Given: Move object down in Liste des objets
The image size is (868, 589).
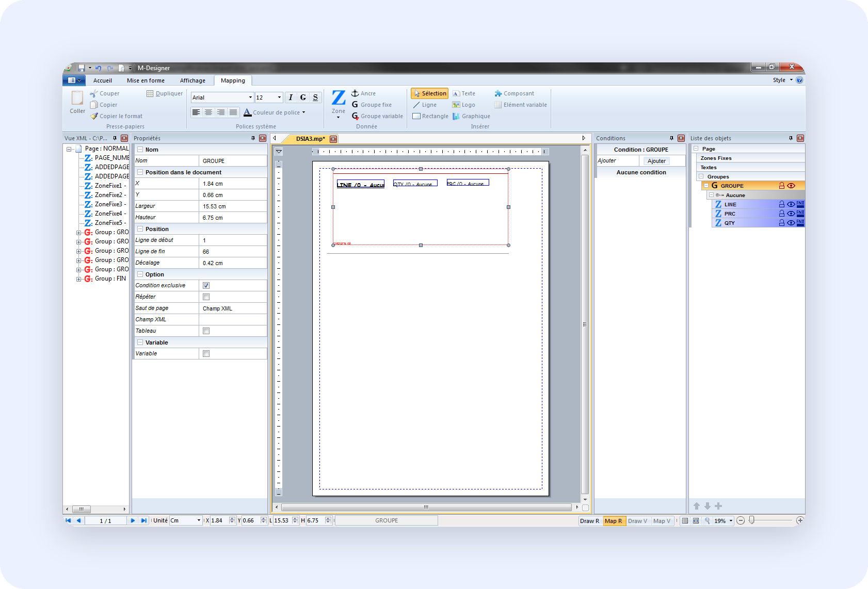Looking at the screenshot, I should click(x=708, y=506).
